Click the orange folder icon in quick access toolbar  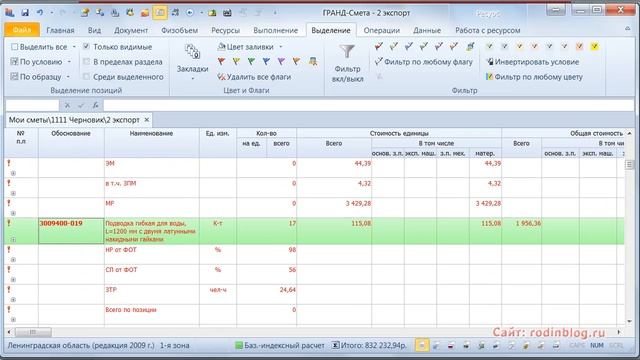(x=145, y=13)
